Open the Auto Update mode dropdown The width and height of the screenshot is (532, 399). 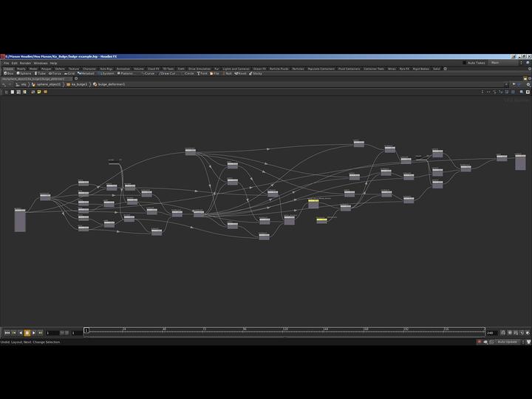(x=507, y=342)
